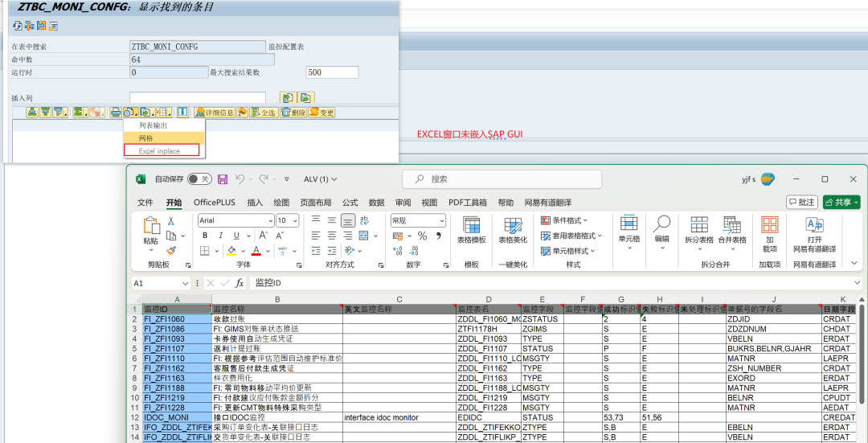Select 列表输出 in SAP dropdown menu
The width and height of the screenshot is (868, 443).
(164, 125)
